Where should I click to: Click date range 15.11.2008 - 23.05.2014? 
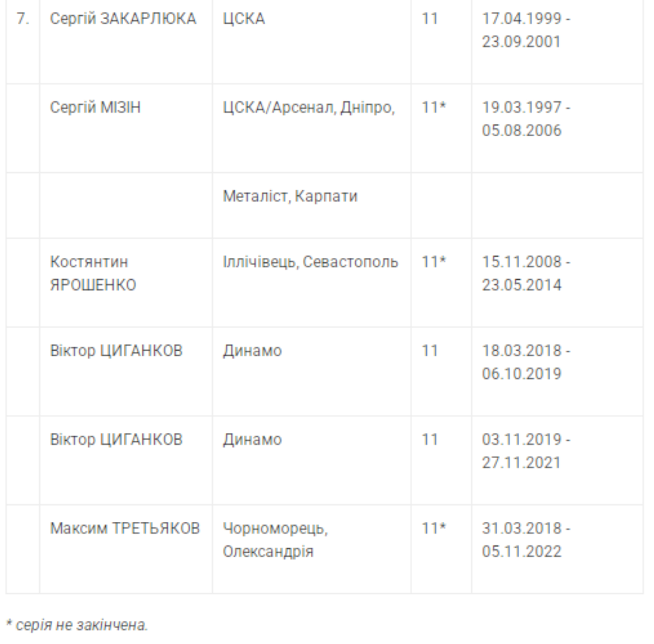coord(526,273)
